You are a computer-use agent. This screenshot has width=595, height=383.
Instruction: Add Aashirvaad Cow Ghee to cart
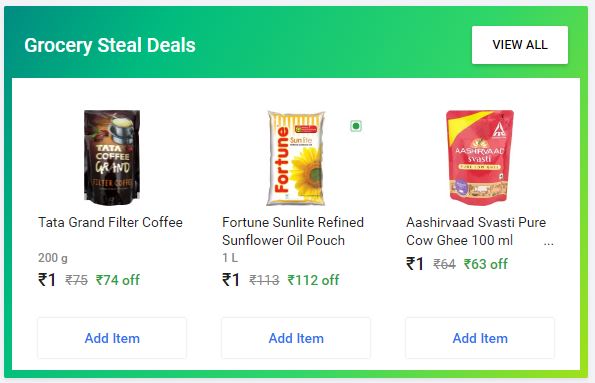[x=480, y=338]
